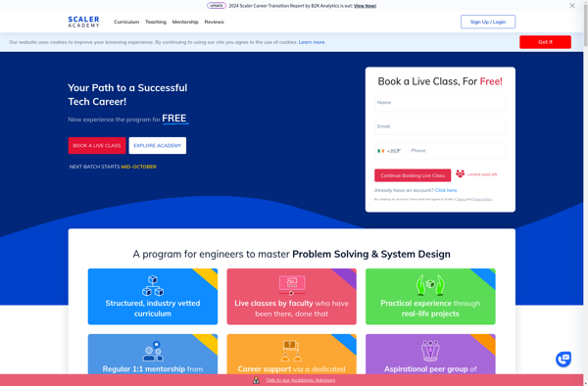
Task: Click the career support chat icon
Action: tap(292, 351)
